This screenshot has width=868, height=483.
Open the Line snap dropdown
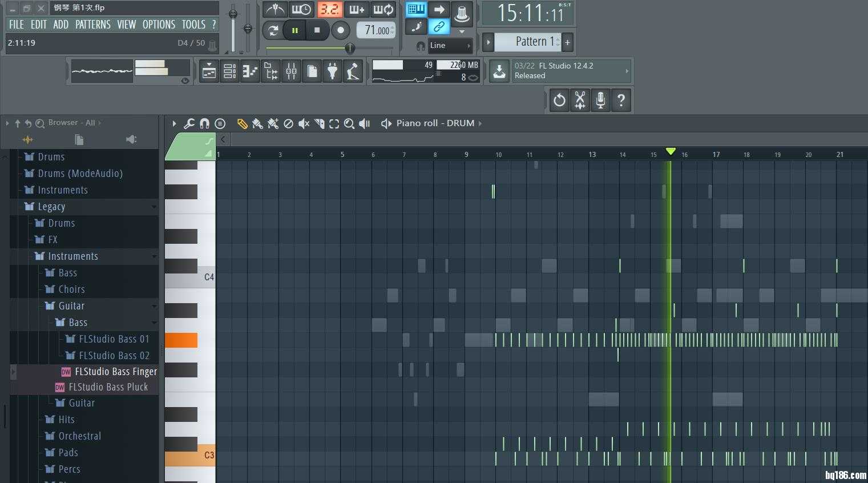450,46
